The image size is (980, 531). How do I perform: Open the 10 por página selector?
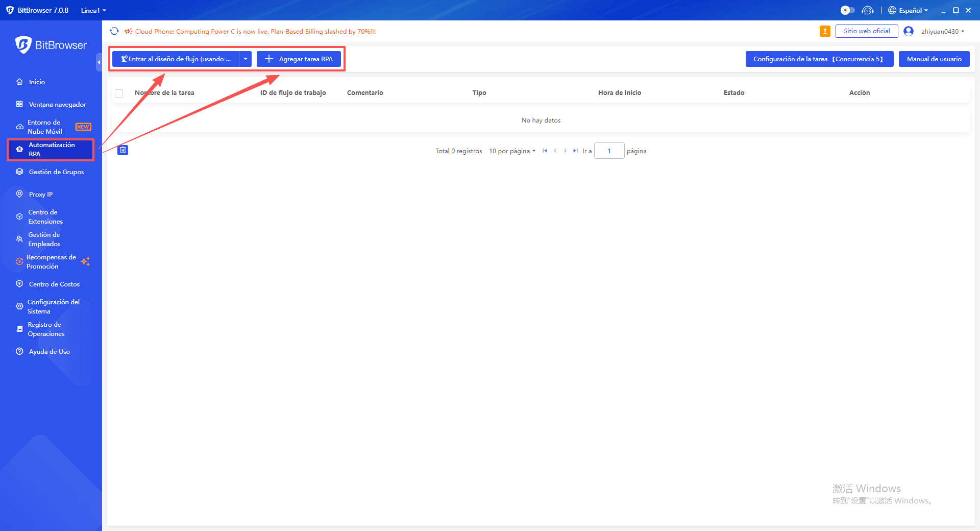point(511,151)
